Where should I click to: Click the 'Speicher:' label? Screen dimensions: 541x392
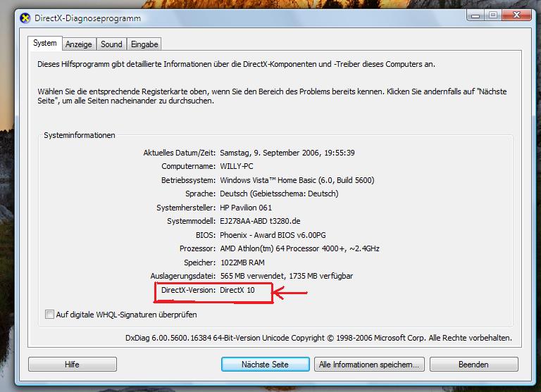[x=200, y=263]
